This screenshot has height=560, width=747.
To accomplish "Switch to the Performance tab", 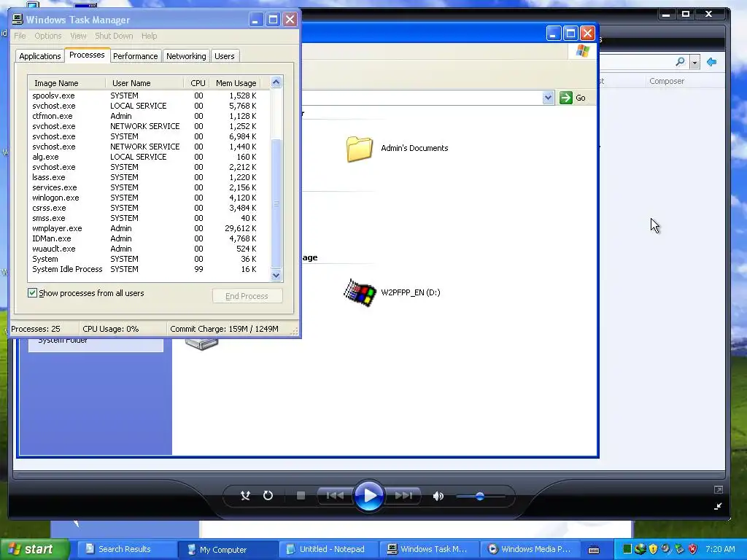I will (x=135, y=56).
